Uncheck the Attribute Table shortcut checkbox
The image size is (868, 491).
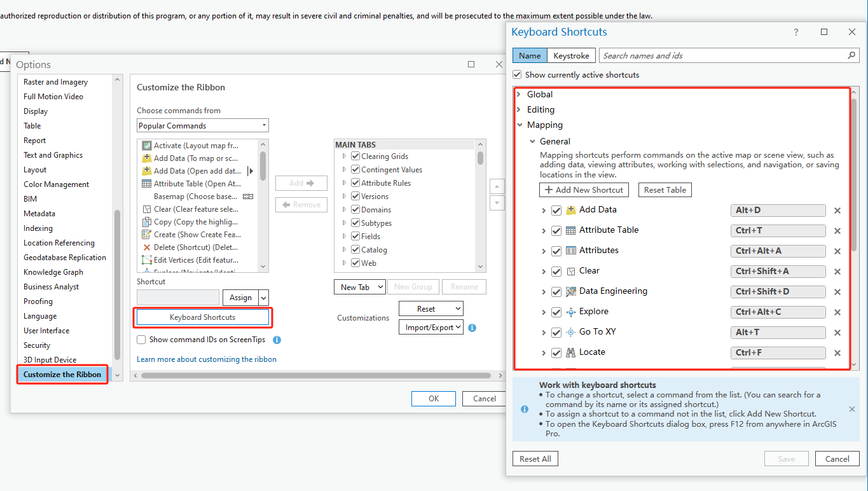[x=556, y=231]
